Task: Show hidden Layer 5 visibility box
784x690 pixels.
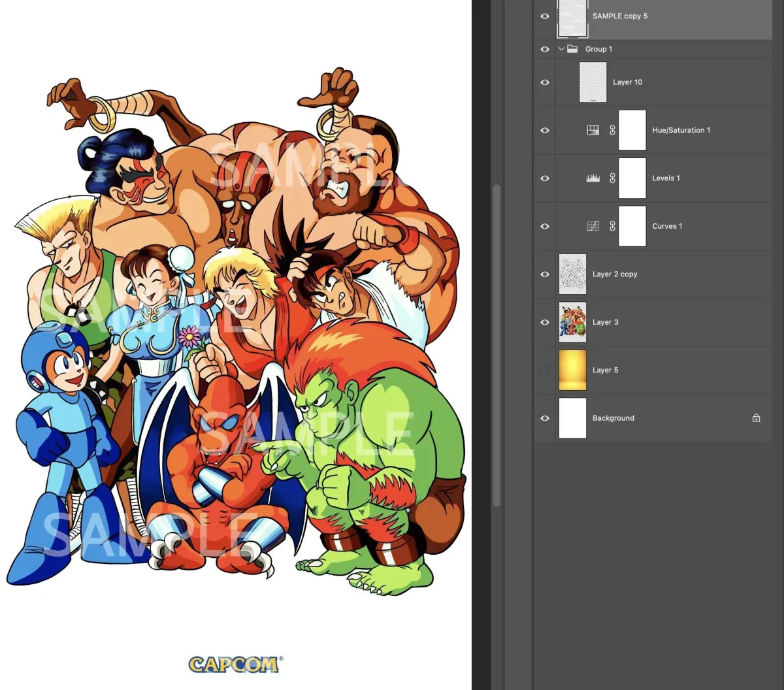Action: (545, 370)
